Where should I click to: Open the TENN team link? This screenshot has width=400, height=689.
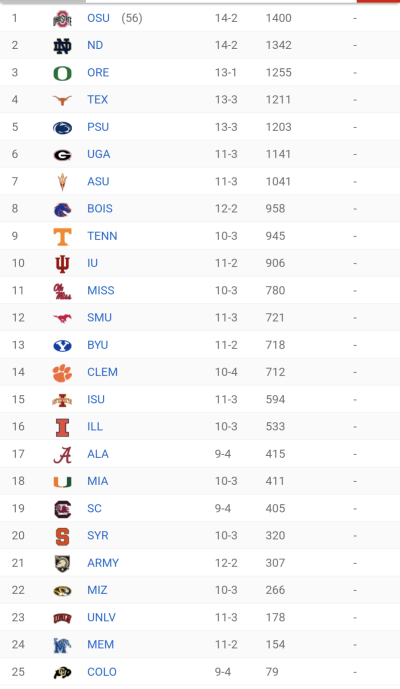point(102,236)
